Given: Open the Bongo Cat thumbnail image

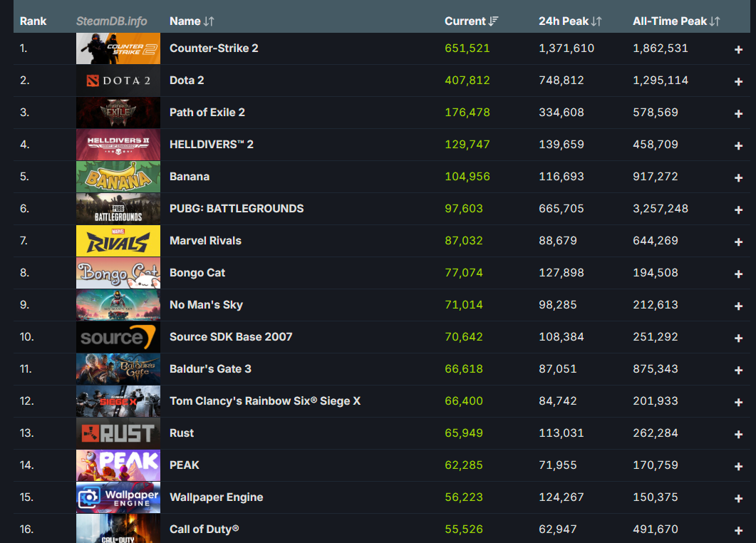Looking at the screenshot, I should (x=118, y=272).
